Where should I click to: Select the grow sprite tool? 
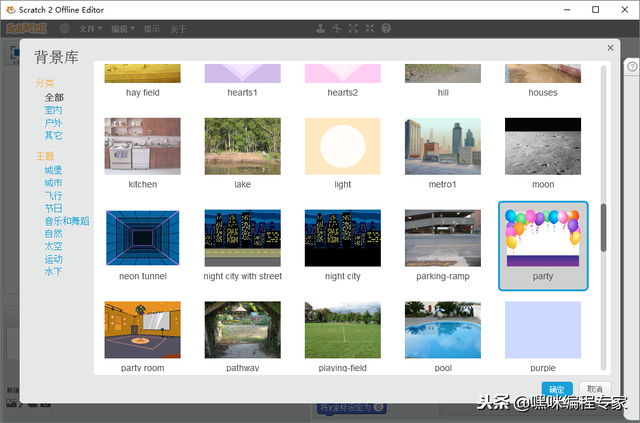click(x=353, y=28)
